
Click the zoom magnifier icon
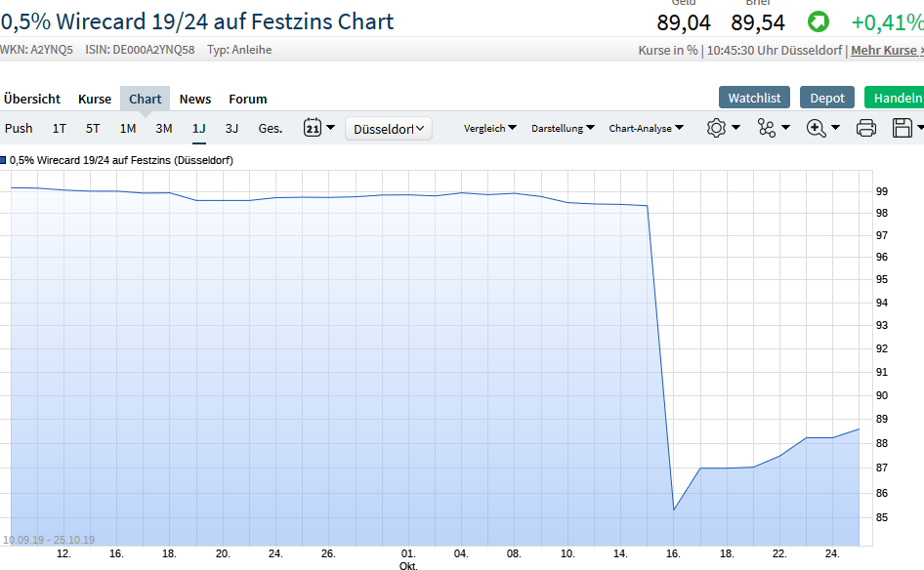click(x=816, y=128)
